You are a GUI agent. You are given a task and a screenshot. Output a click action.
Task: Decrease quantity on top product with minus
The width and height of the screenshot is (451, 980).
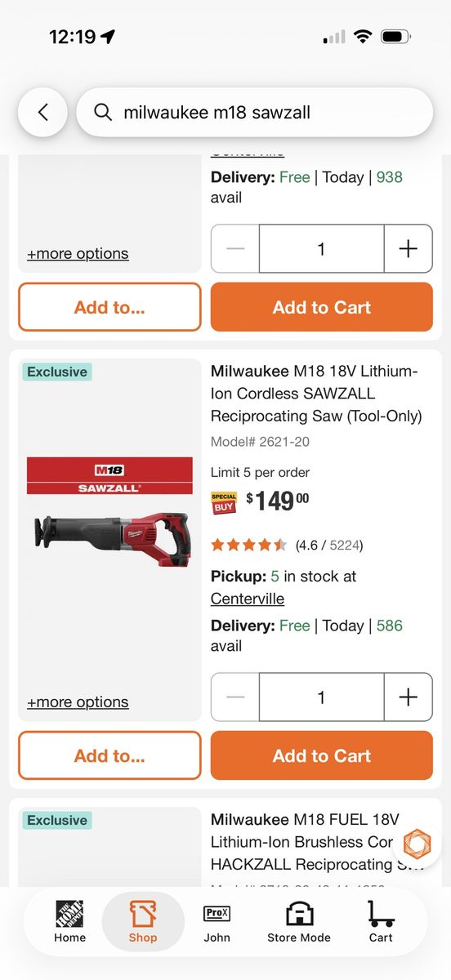pos(235,248)
